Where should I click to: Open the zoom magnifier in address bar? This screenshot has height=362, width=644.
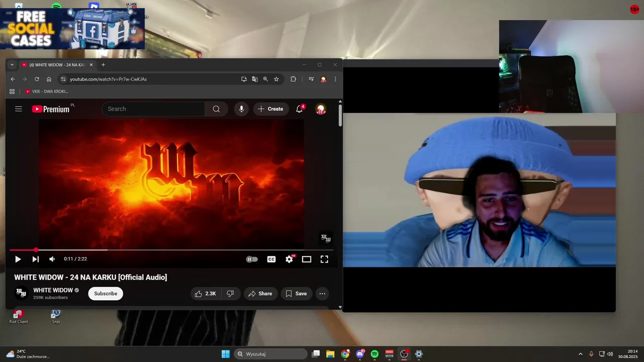coord(265,79)
